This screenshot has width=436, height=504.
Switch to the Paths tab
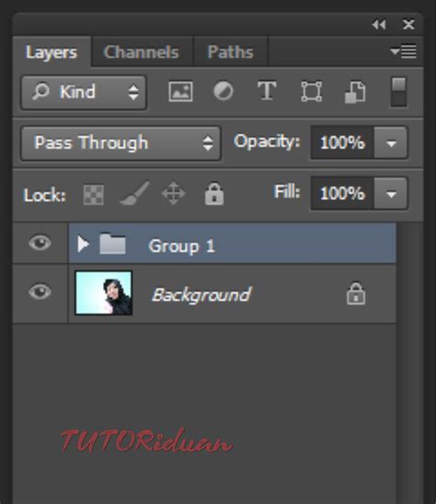click(x=231, y=52)
